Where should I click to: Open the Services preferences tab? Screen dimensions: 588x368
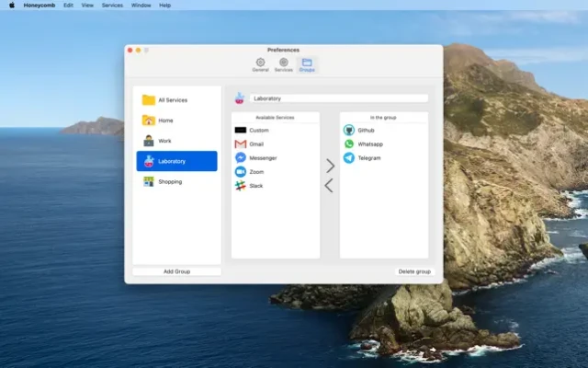pyautogui.click(x=284, y=64)
